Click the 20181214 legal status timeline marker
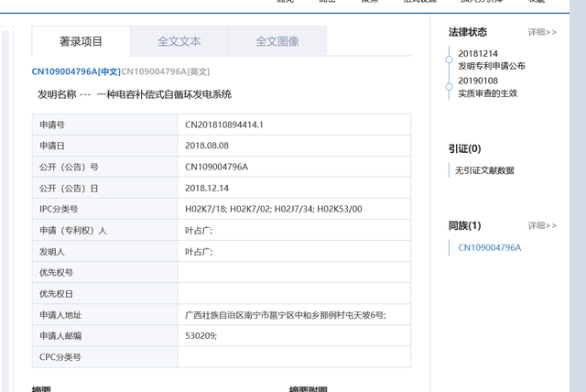This screenshot has height=392, width=586. (x=450, y=60)
